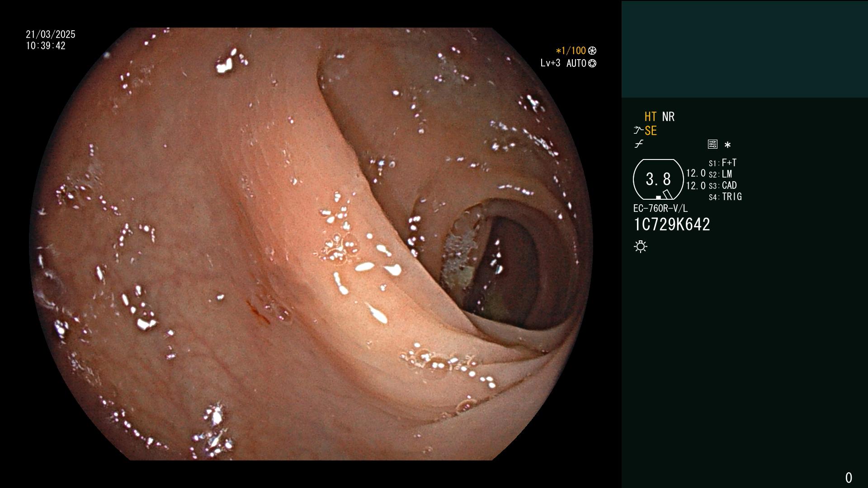Click the light source lamp icon
This screenshot has width=868, height=488.
coord(641,247)
